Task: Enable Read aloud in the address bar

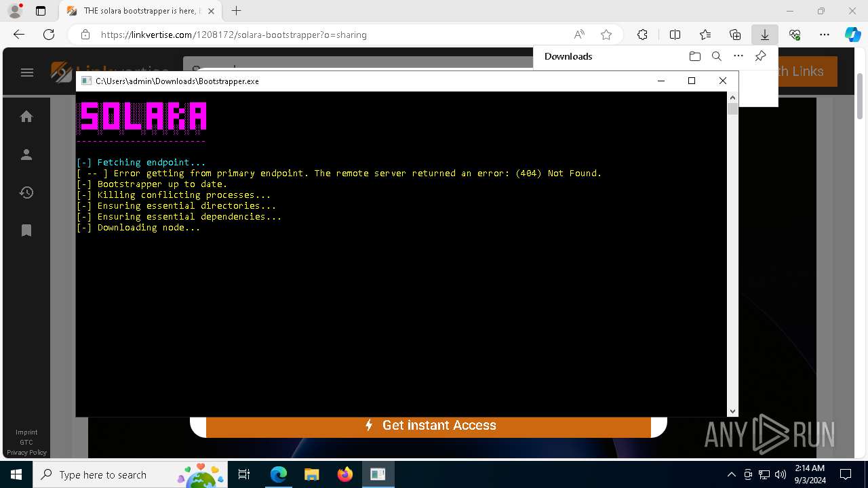Action: 579,35
